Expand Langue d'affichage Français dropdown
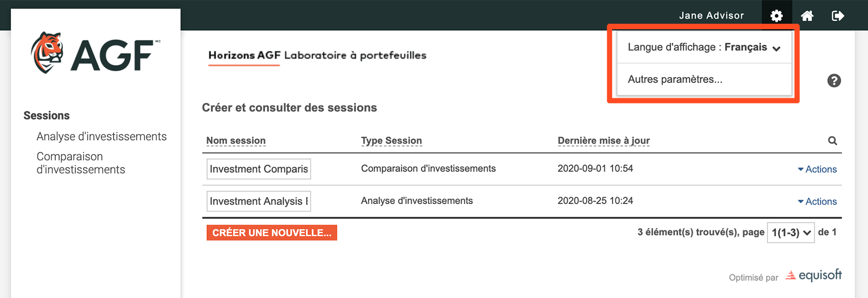Image resolution: width=868 pixels, height=298 pixels. point(704,47)
